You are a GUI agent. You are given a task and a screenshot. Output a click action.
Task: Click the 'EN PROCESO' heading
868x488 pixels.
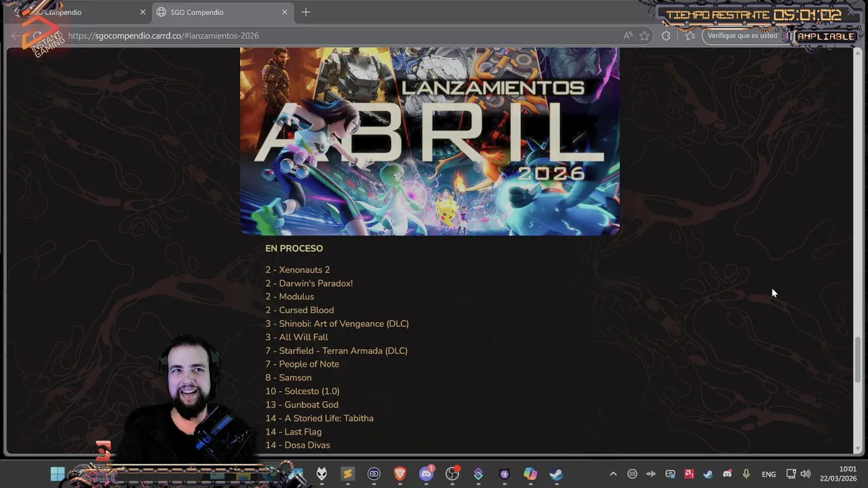294,249
